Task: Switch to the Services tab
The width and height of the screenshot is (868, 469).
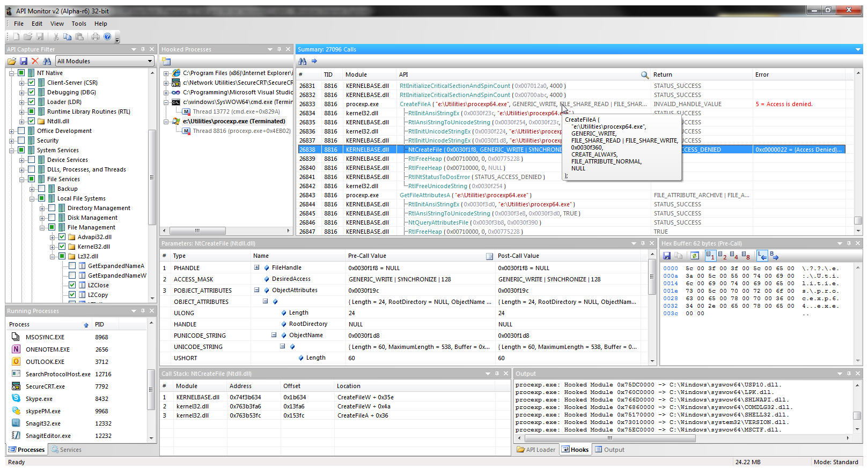Action: pyautogui.click(x=67, y=450)
